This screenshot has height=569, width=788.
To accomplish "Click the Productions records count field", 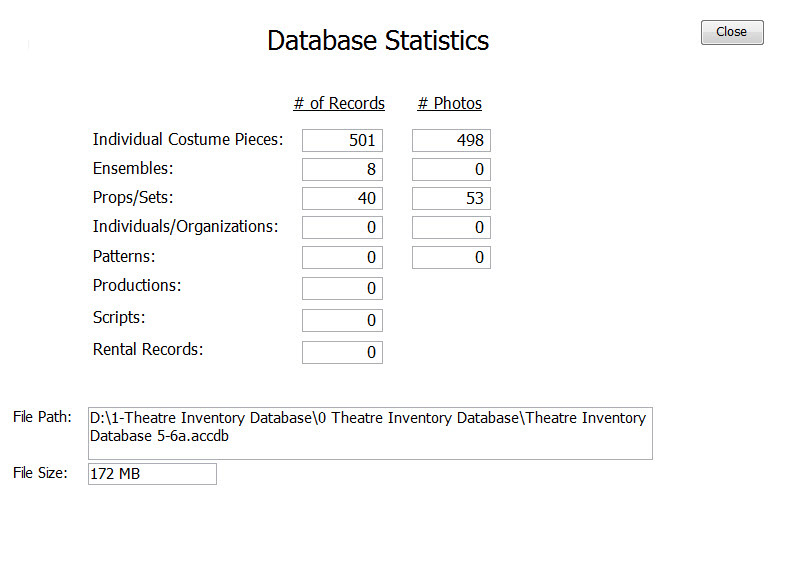I will (x=342, y=289).
